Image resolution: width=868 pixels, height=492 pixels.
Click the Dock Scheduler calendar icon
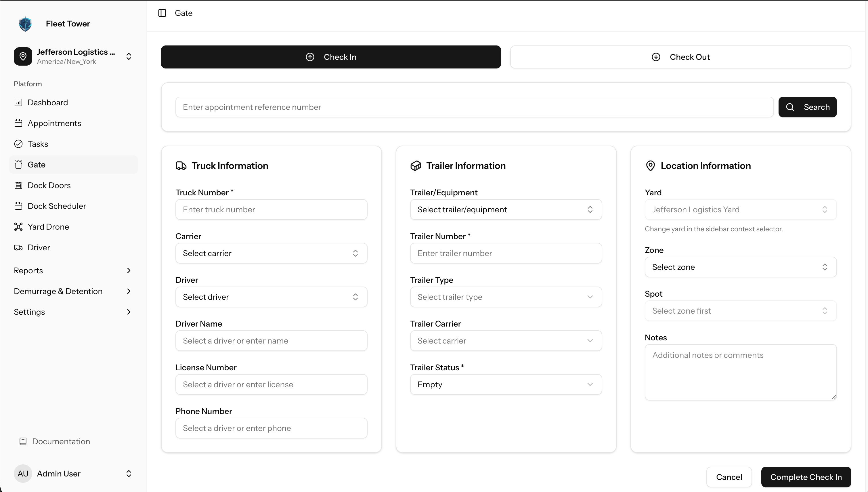click(x=19, y=206)
